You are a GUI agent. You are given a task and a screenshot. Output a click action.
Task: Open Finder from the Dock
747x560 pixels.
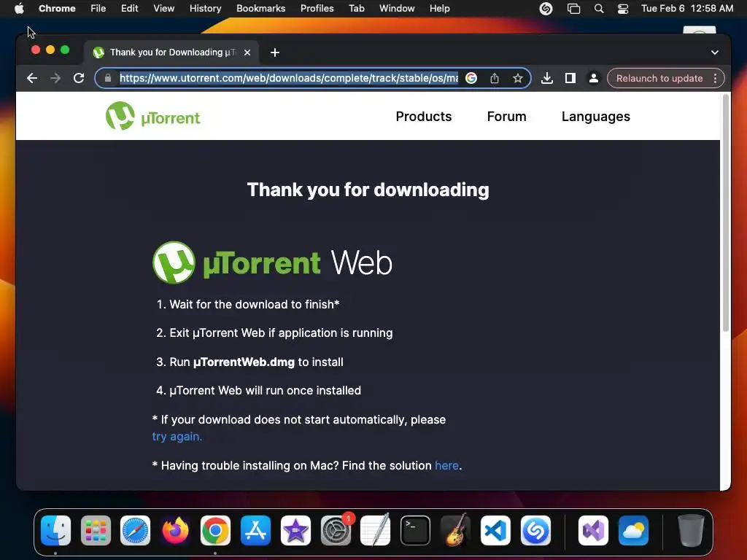pyautogui.click(x=55, y=531)
